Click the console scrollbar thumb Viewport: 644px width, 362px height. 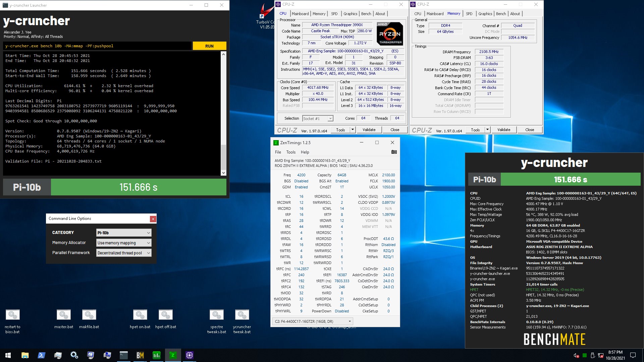(x=224, y=157)
